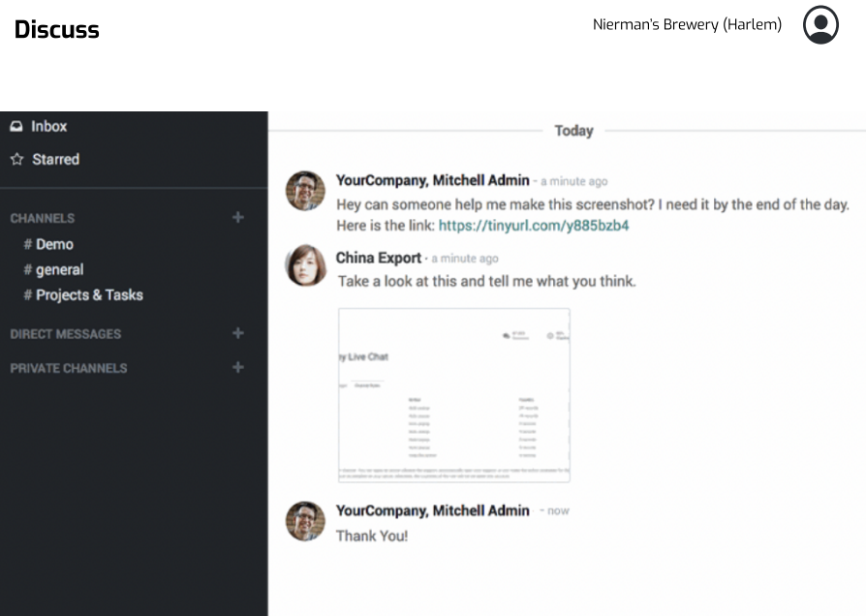The width and height of the screenshot is (866, 616).
Task: Click the China Export sender name
Action: tap(379, 258)
